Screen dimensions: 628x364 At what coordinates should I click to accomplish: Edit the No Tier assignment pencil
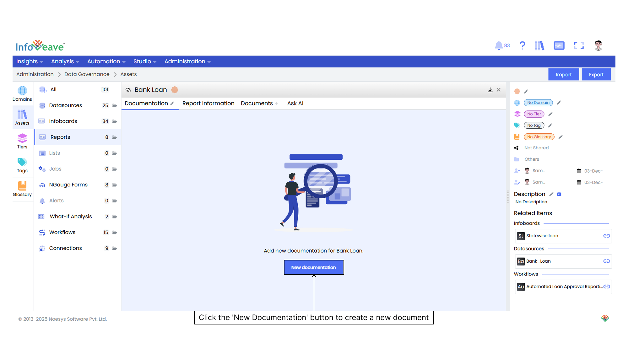[550, 114]
